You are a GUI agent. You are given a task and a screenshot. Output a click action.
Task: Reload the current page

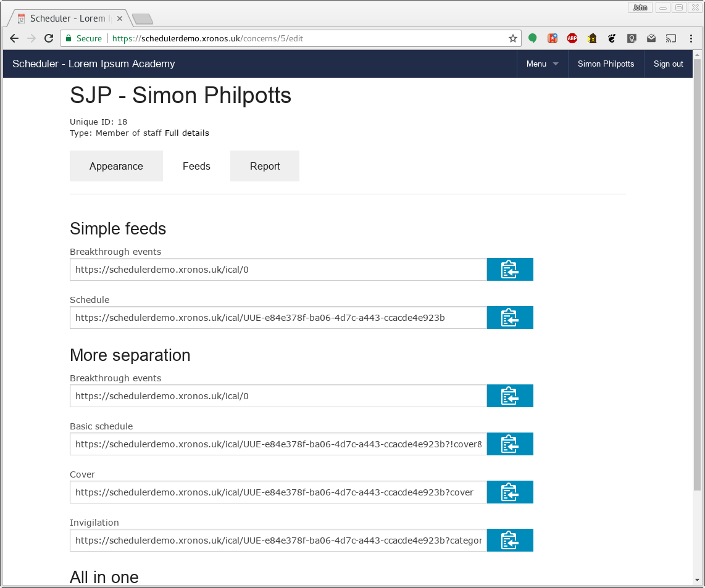[x=49, y=38]
